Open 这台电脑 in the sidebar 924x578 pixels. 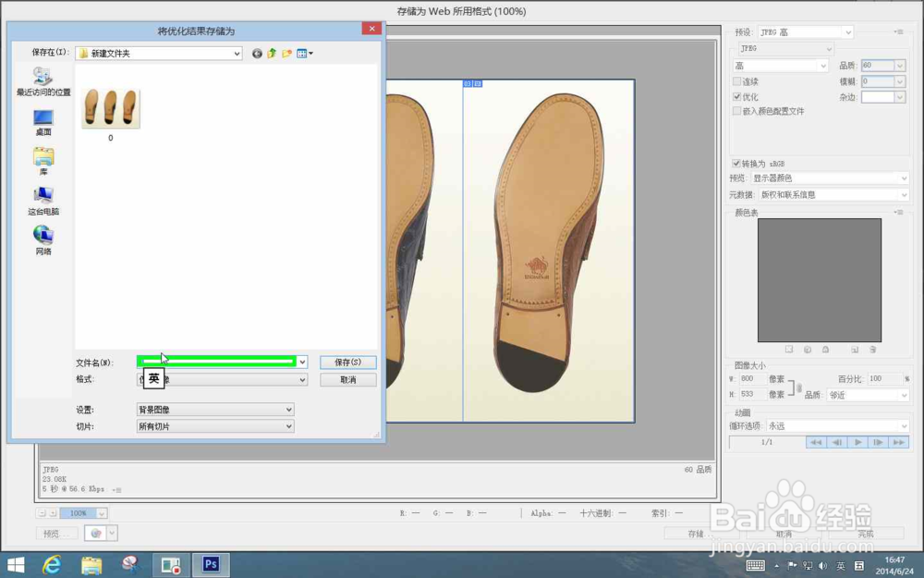[43, 201]
